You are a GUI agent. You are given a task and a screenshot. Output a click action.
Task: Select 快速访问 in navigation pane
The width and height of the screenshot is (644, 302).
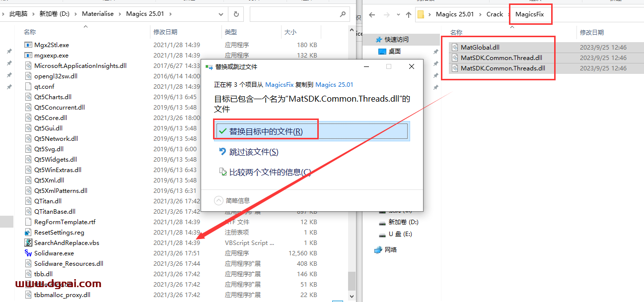tap(397, 40)
